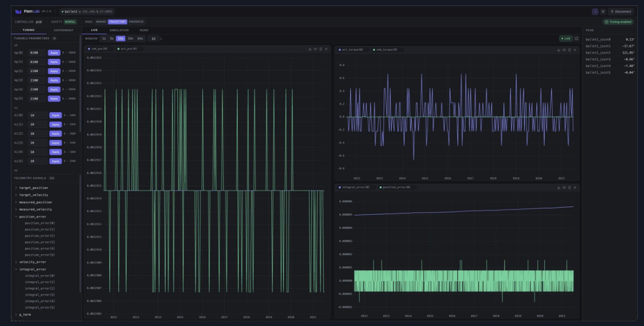Image resolution: width=644 pixels, height=326 pixels.
Task: Close the cmd_pos position chart panel
Action: pyautogui.click(x=326, y=49)
